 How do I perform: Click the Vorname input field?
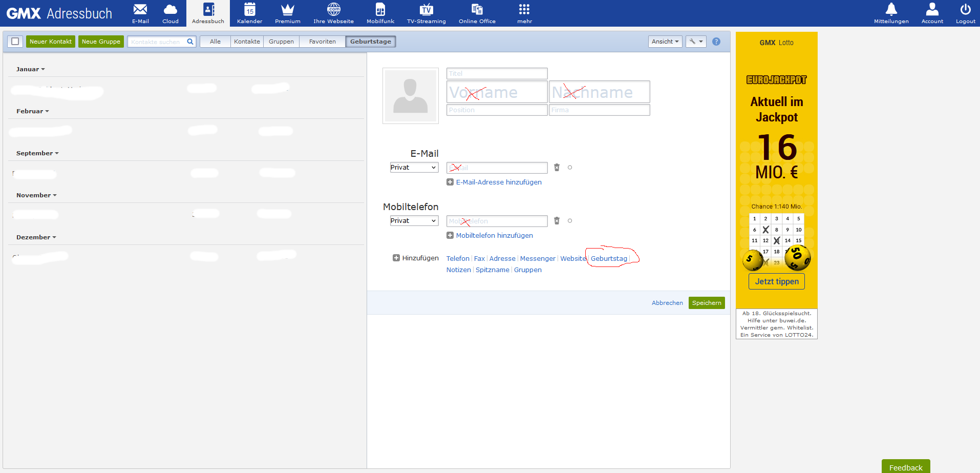[497, 92]
